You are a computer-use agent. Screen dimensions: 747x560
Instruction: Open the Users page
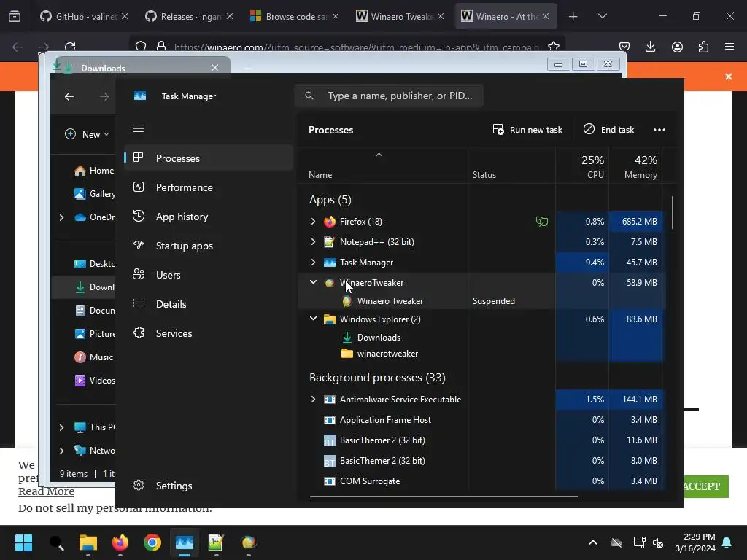(x=208, y=275)
